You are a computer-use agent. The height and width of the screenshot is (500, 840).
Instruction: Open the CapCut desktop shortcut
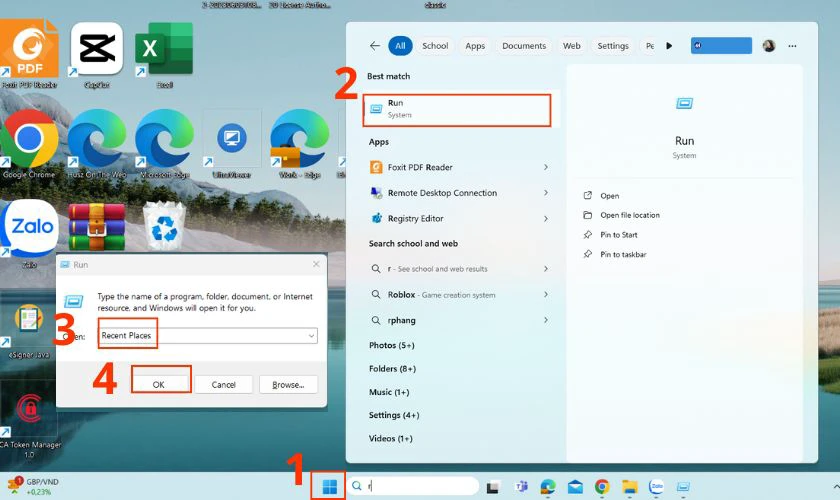click(x=97, y=48)
